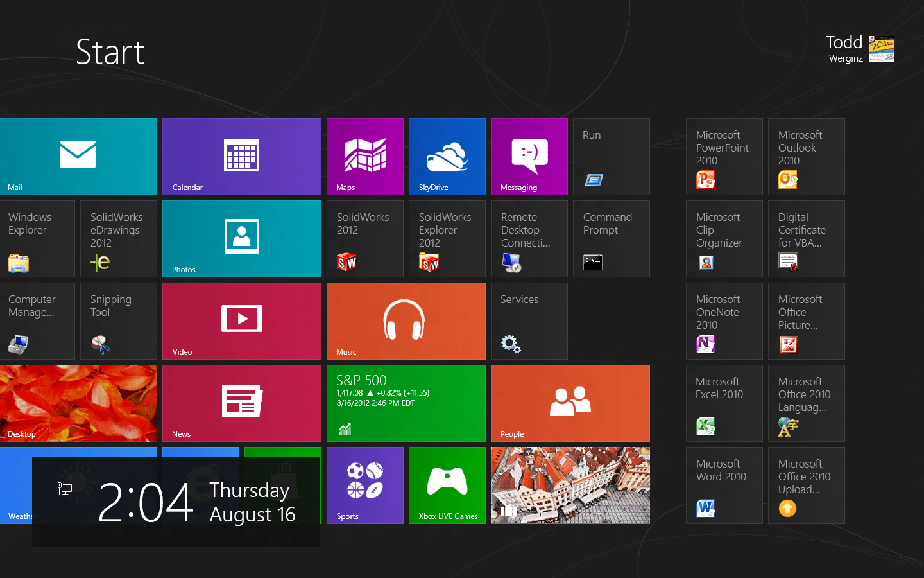This screenshot has height=578, width=924.
Task: Open the S&P 500 finance tile
Action: [406, 403]
